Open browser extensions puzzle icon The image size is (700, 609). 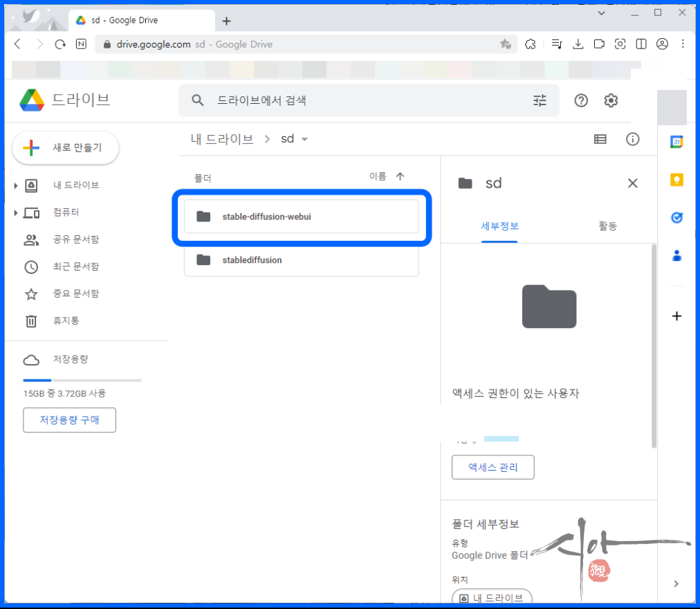[531, 44]
